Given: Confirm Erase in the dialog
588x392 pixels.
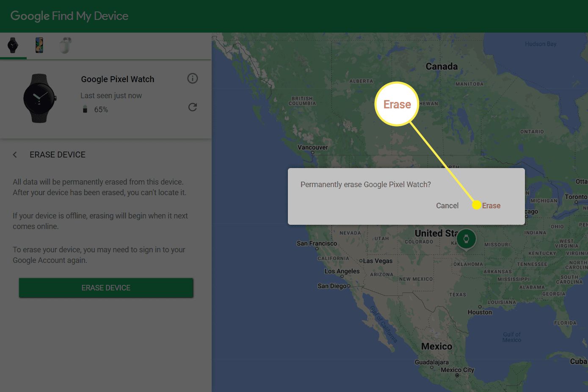Looking at the screenshot, I should point(491,206).
